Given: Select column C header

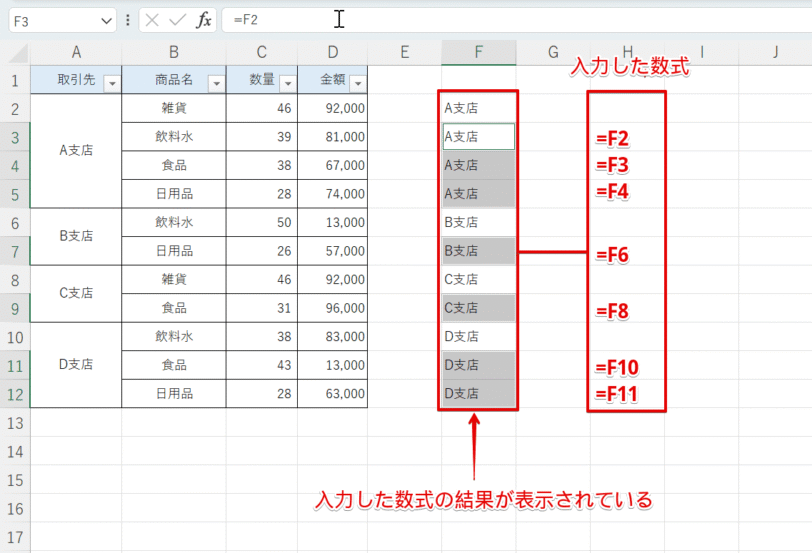Looking at the screenshot, I should [x=262, y=52].
